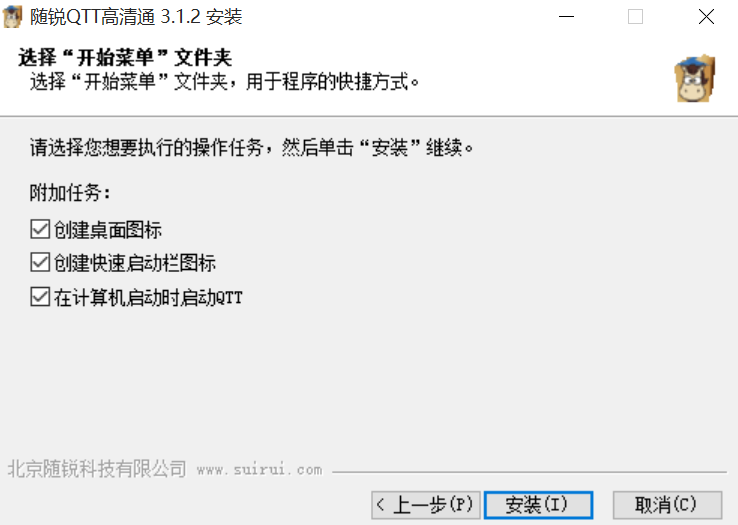Minimize the installer window
The width and height of the screenshot is (738, 525).
pyautogui.click(x=566, y=17)
